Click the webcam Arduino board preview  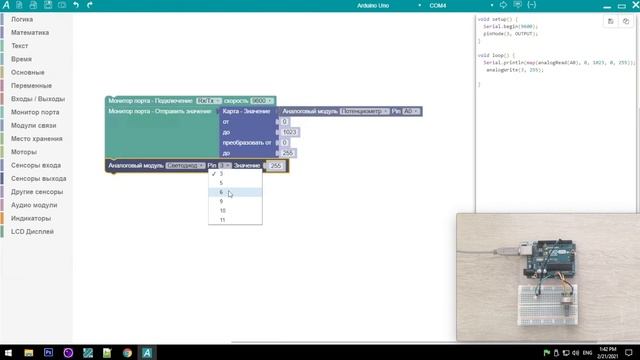(548, 277)
